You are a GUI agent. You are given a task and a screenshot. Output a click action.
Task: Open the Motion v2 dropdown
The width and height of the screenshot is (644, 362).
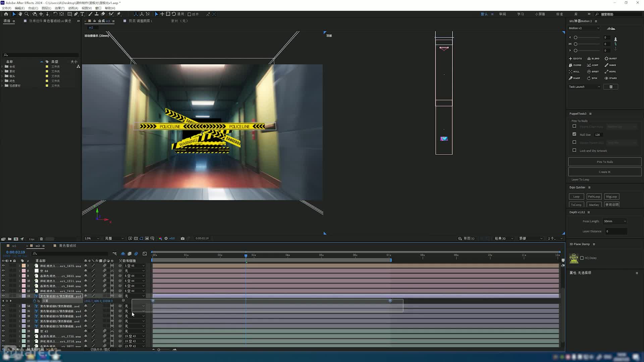point(584,28)
